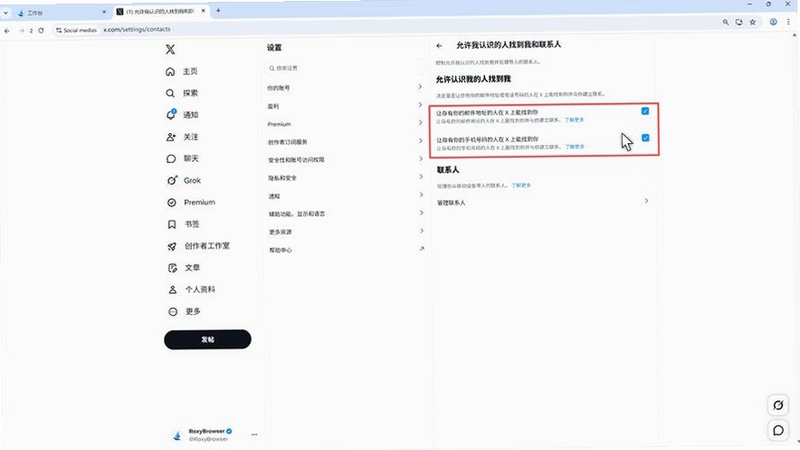Click 了解更多 link under 联系人
Image resolution: width=800 pixels, height=450 pixels.
coord(521,185)
